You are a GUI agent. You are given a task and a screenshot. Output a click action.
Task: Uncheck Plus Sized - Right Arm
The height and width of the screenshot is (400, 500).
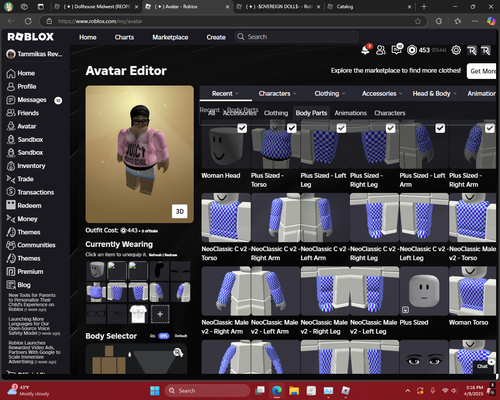[490, 128]
